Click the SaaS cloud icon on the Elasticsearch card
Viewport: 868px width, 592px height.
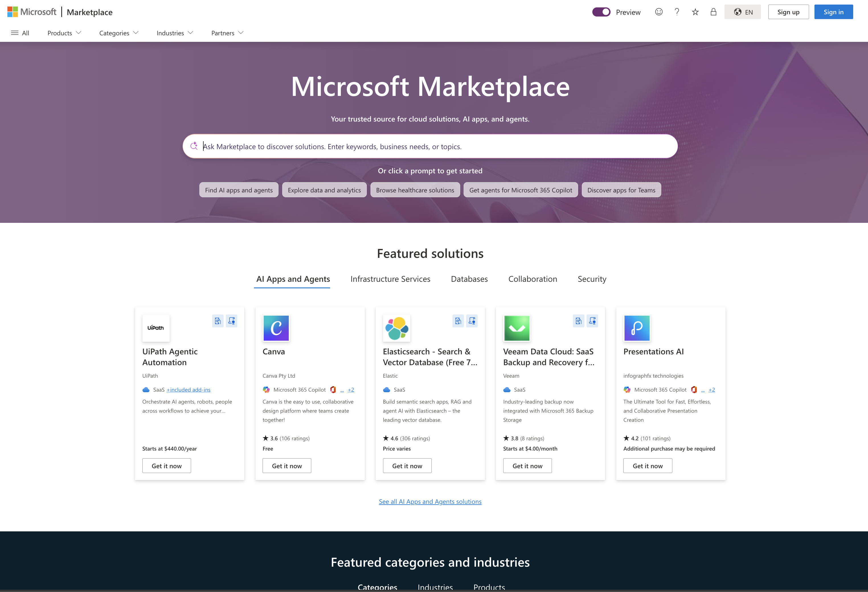386,390
